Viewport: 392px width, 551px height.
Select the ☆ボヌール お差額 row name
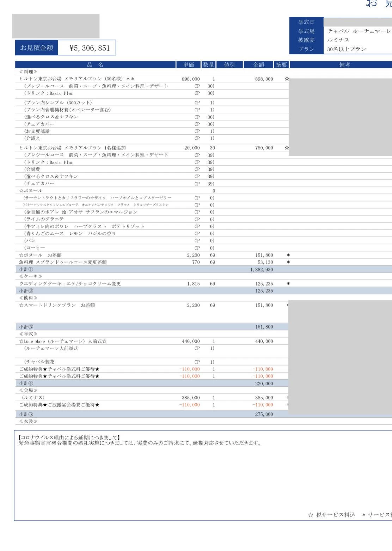pos(41,255)
